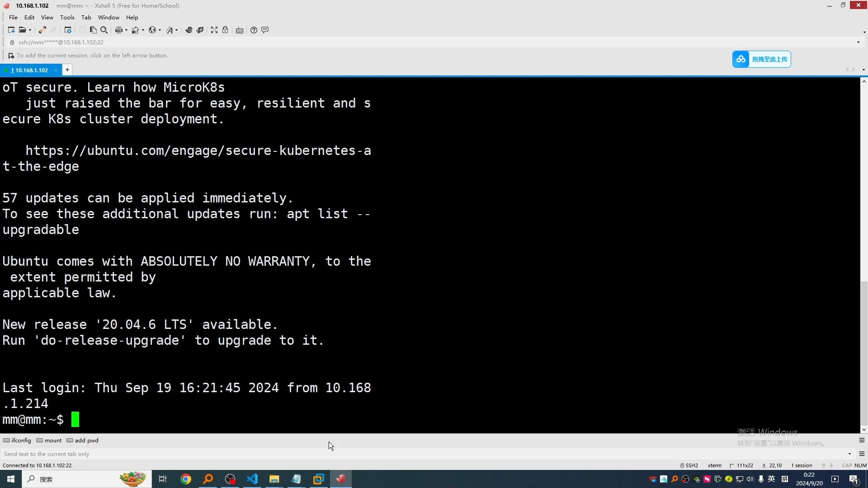Click the terminal scrollbar down arrow
The image size is (868, 488).
(864, 430)
